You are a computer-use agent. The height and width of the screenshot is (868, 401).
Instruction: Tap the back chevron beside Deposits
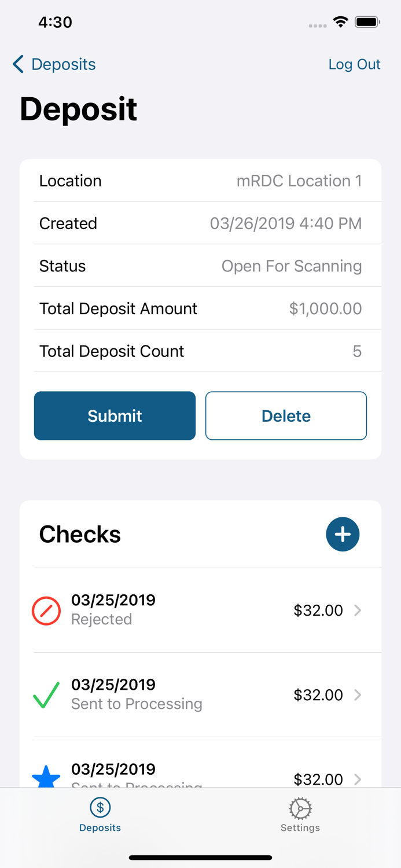click(x=17, y=64)
